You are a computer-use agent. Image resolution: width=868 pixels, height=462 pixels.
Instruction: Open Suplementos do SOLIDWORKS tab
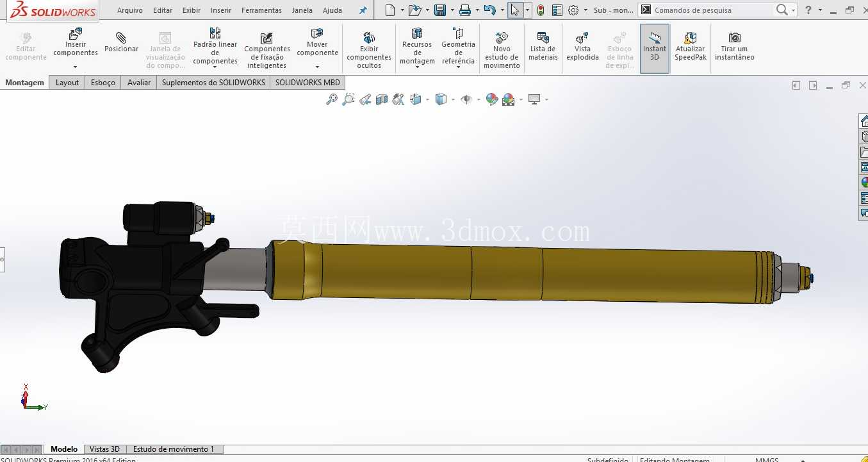(x=213, y=82)
